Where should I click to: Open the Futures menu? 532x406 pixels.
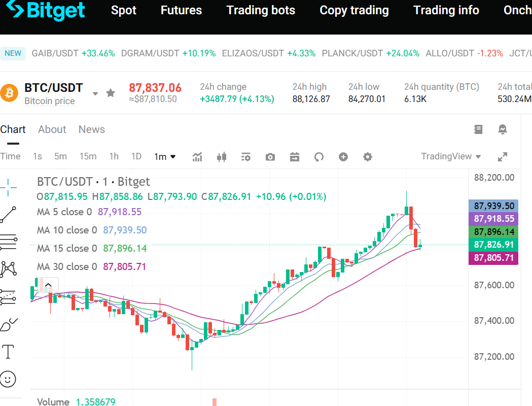coord(181,10)
